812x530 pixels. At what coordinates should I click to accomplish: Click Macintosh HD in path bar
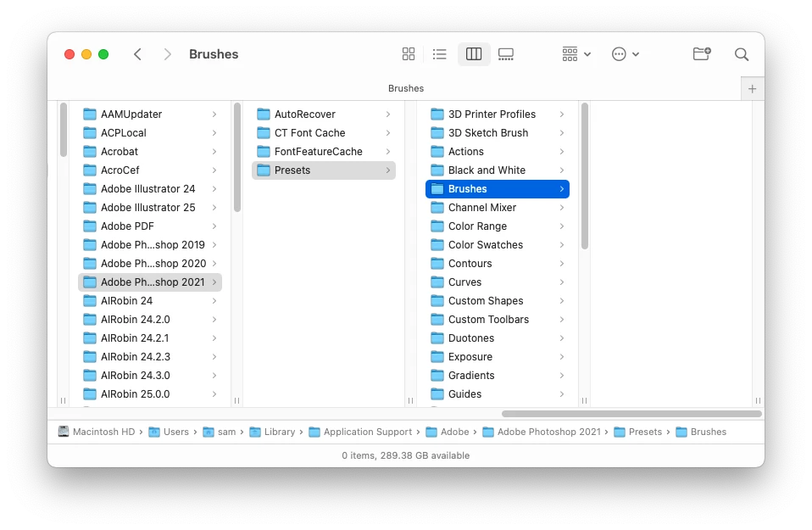(x=97, y=432)
